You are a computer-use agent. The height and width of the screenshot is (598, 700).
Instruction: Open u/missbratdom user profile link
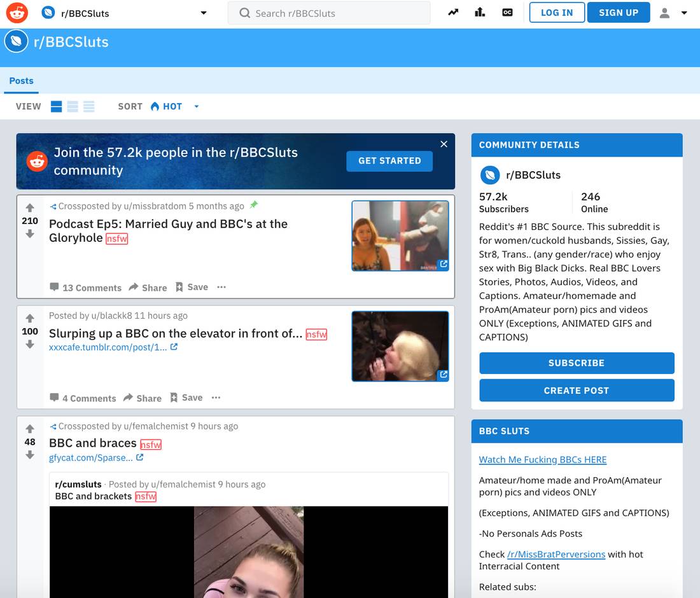155,206
